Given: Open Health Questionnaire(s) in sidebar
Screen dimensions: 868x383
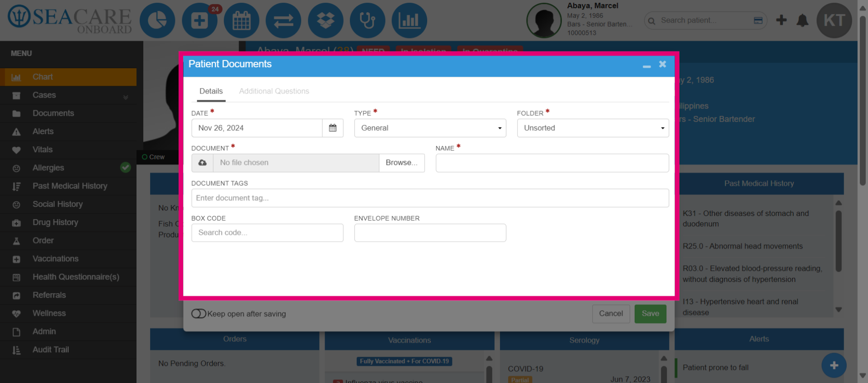Looking at the screenshot, I should pyautogui.click(x=68, y=277).
